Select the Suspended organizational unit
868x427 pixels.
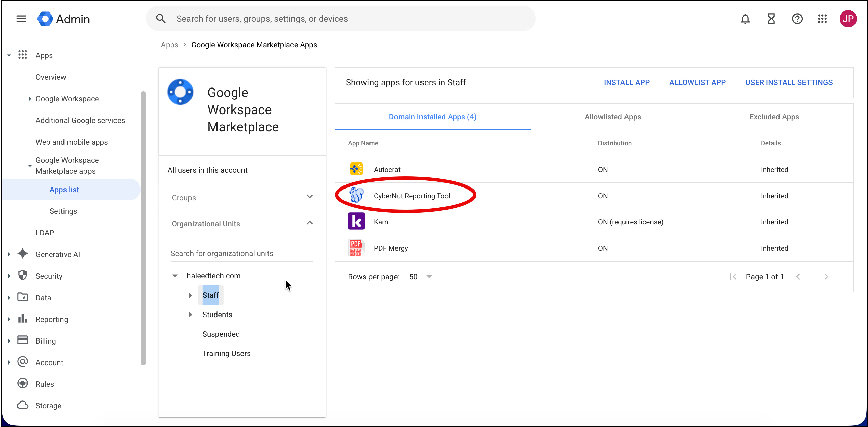pyautogui.click(x=221, y=334)
